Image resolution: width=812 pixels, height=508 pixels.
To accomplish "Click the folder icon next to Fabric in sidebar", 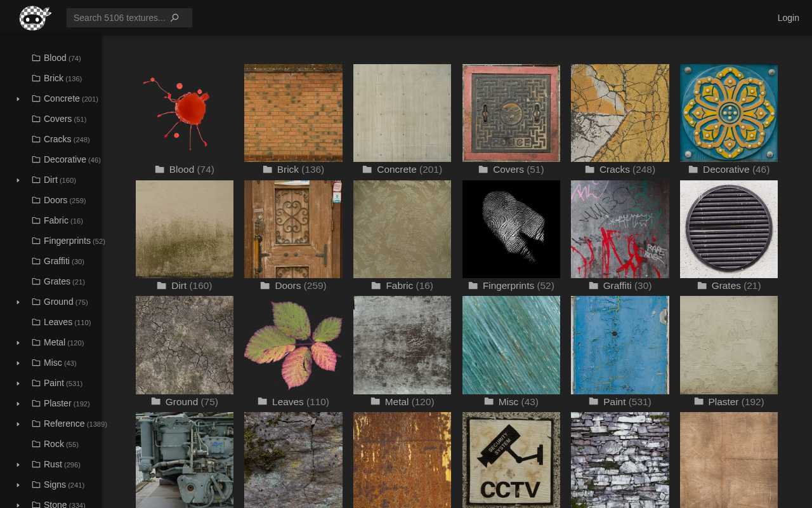I will tap(36, 220).
